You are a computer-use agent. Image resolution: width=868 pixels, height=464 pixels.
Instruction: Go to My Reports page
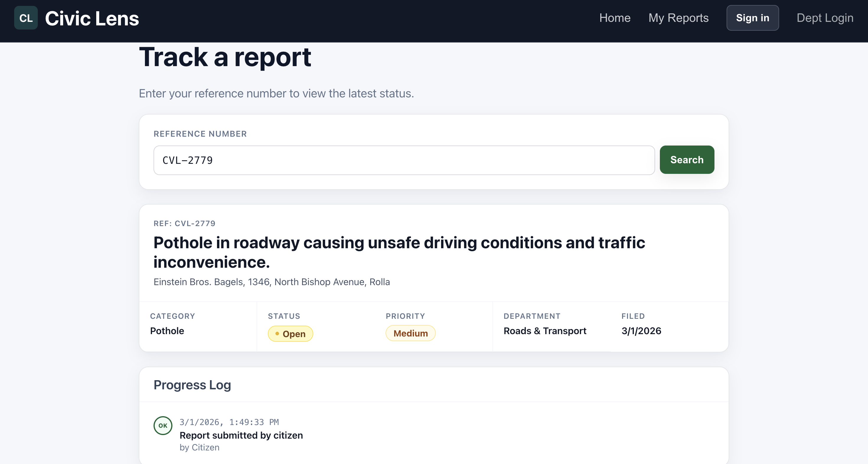point(678,18)
